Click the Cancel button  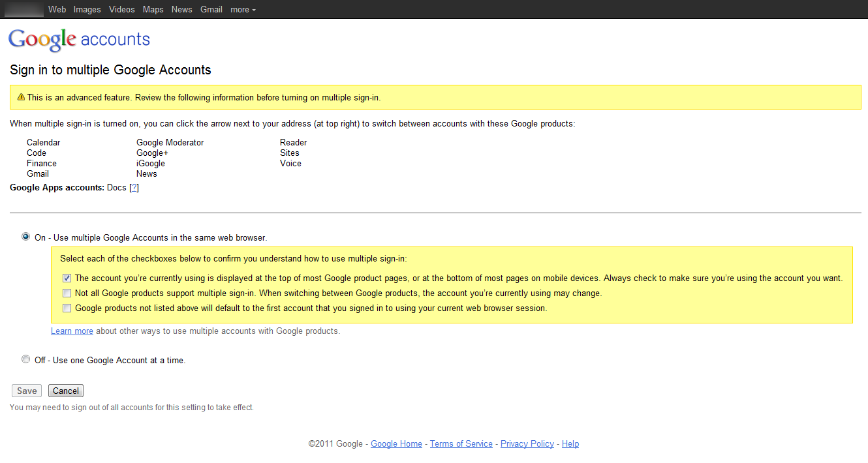tap(65, 390)
